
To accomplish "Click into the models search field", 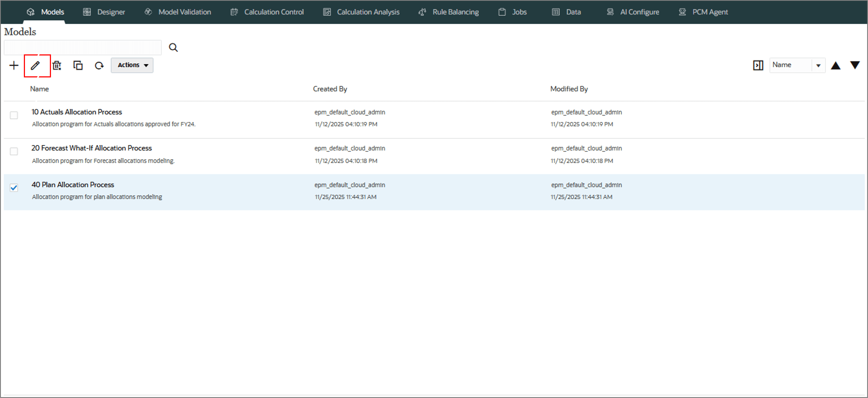I will coord(83,48).
